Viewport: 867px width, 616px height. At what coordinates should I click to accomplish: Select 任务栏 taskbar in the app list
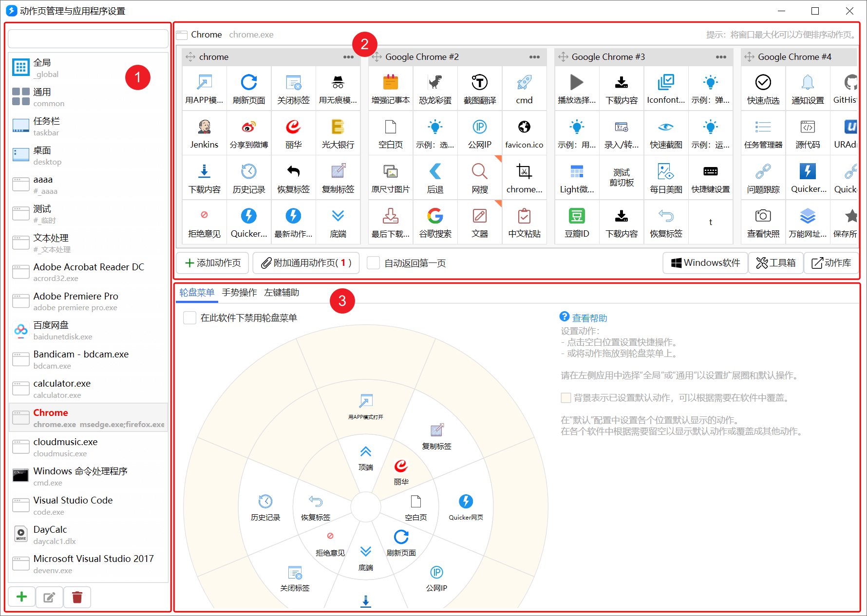[x=88, y=126]
